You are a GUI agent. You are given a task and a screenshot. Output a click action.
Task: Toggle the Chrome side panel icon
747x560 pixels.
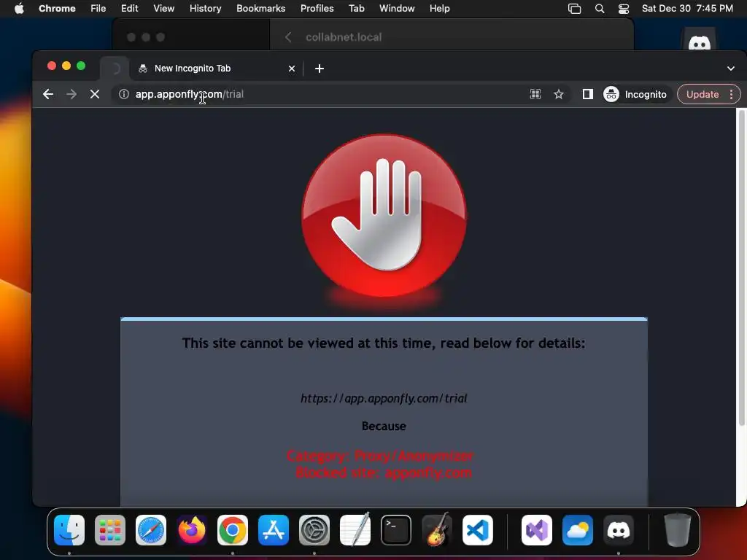tap(588, 94)
